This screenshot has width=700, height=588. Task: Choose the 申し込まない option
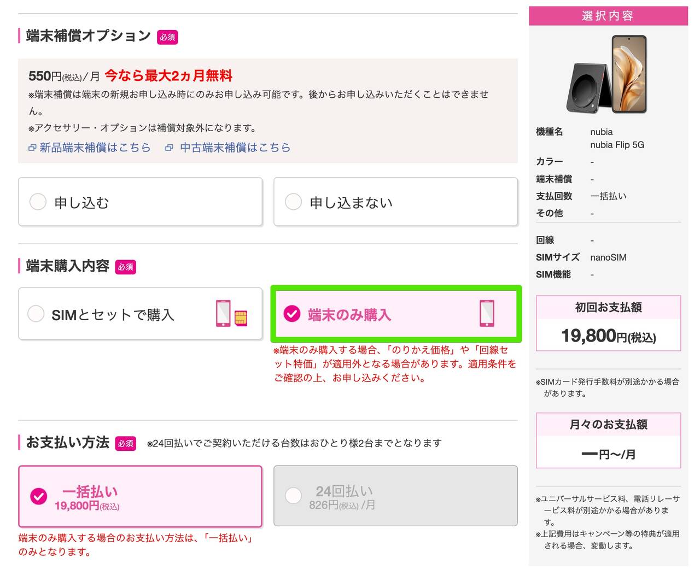pyautogui.click(x=294, y=202)
